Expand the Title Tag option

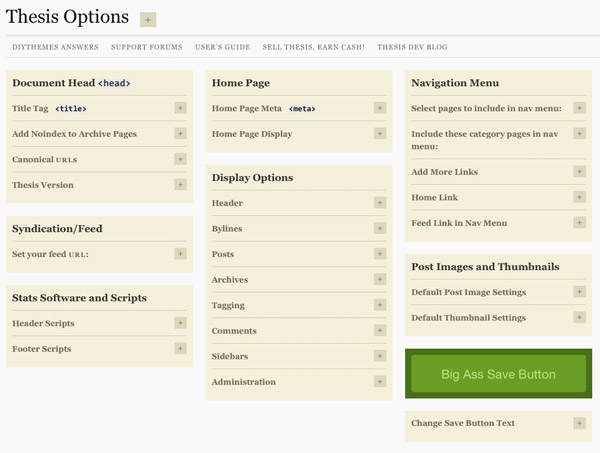pyautogui.click(x=180, y=108)
